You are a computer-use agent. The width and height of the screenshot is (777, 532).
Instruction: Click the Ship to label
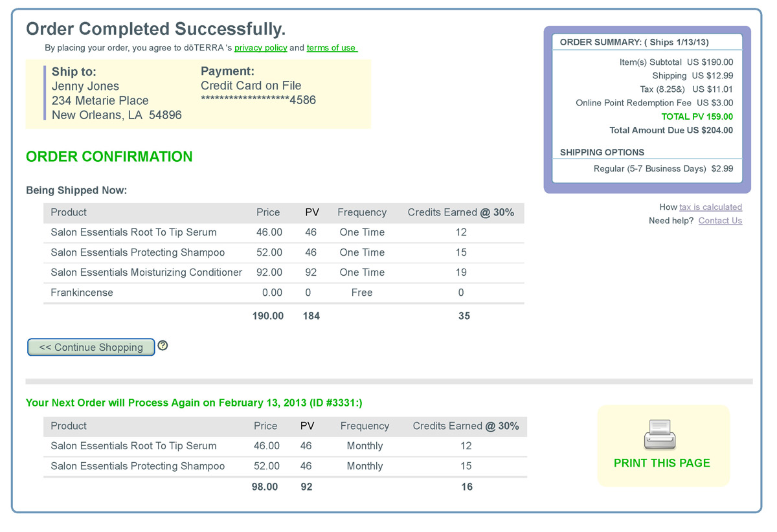coord(74,72)
